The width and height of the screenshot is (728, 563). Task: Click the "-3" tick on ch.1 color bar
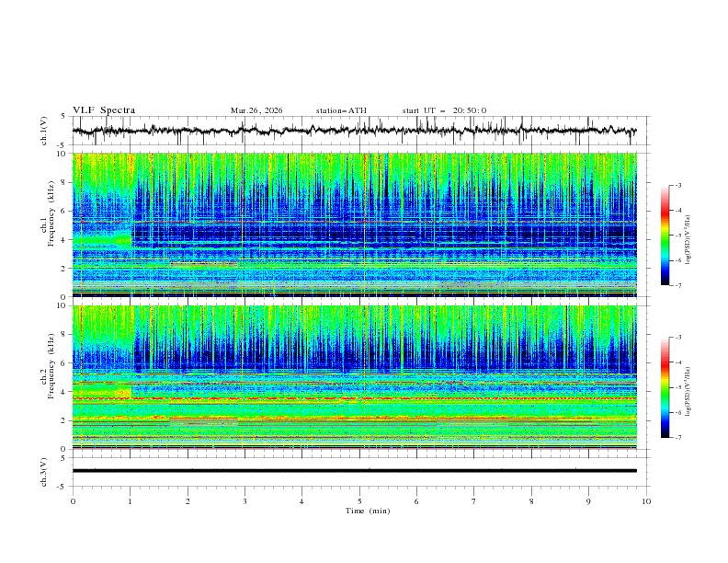pos(677,186)
